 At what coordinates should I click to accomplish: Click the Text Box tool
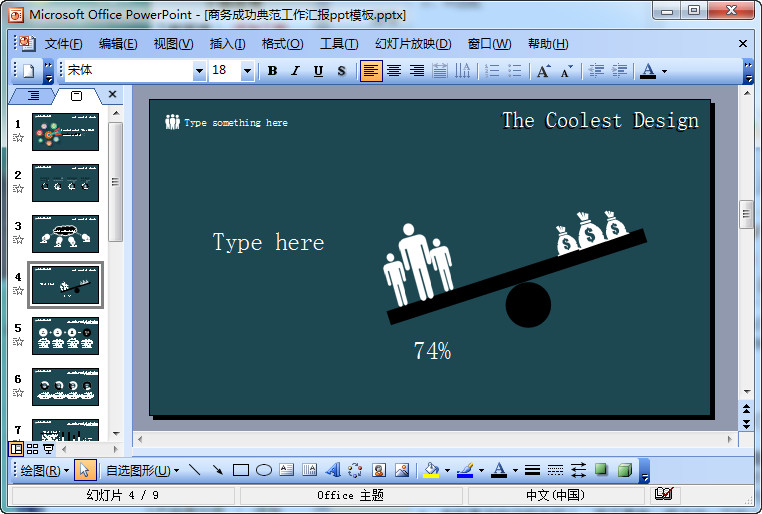coord(287,470)
